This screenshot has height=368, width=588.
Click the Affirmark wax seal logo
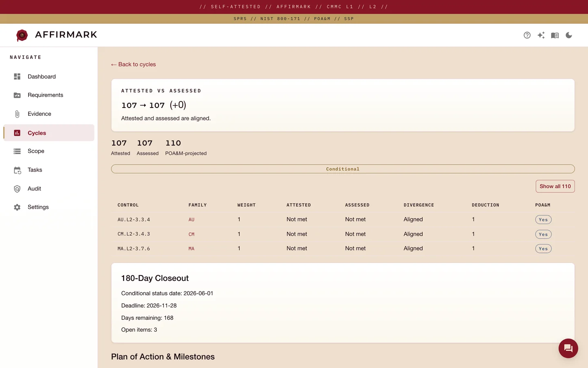coord(22,35)
